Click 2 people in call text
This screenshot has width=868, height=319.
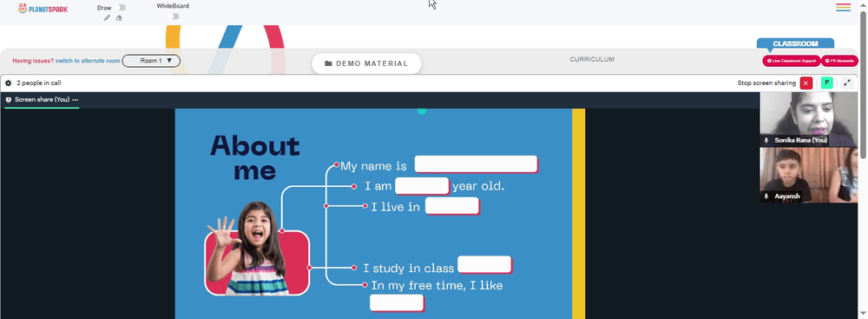[x=39, y=83]
